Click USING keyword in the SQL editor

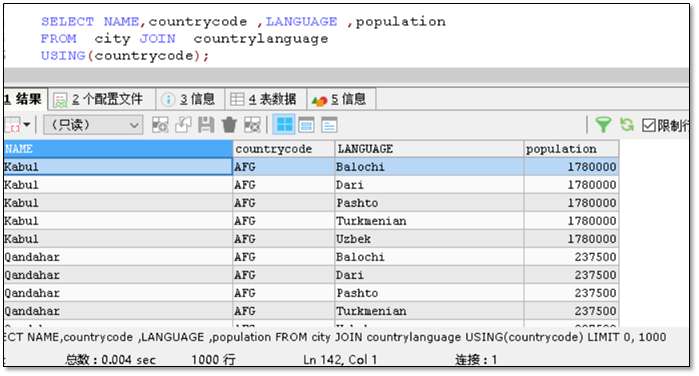[63, 56]
